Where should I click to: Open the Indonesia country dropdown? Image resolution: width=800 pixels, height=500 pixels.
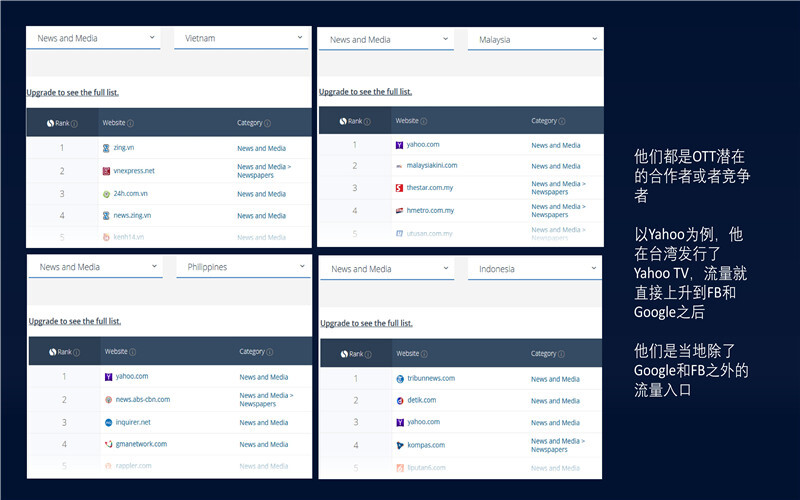[534, 269]
